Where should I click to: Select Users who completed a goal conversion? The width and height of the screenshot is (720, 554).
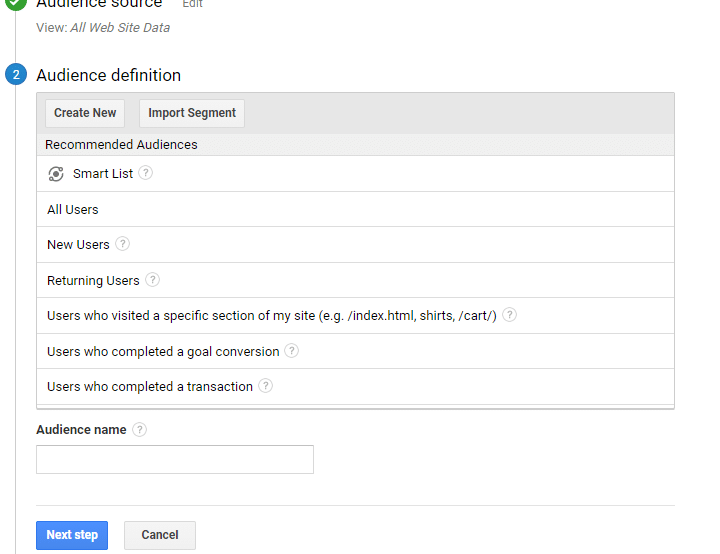163,352
